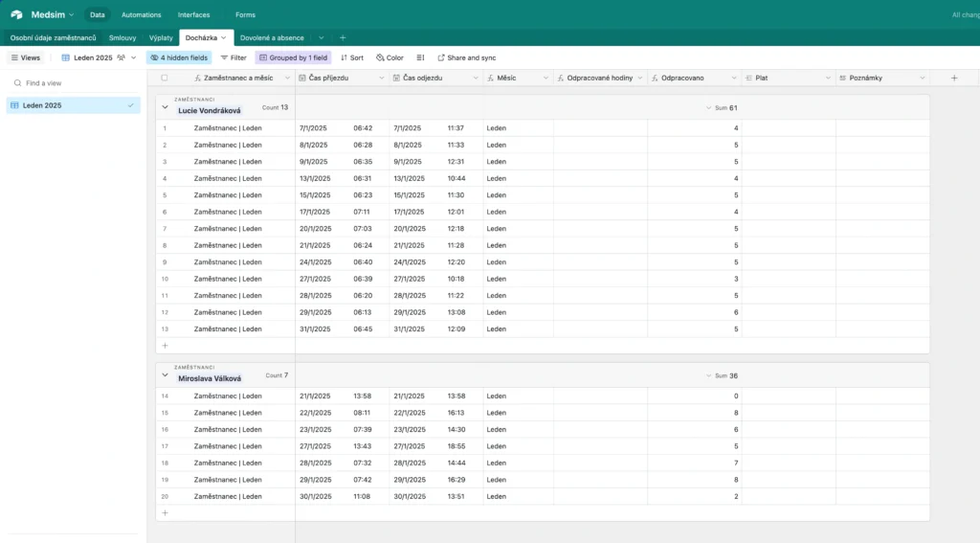Type in the Find a view field
The width and height of the screenshot is (980, 543).
(77, 83)
